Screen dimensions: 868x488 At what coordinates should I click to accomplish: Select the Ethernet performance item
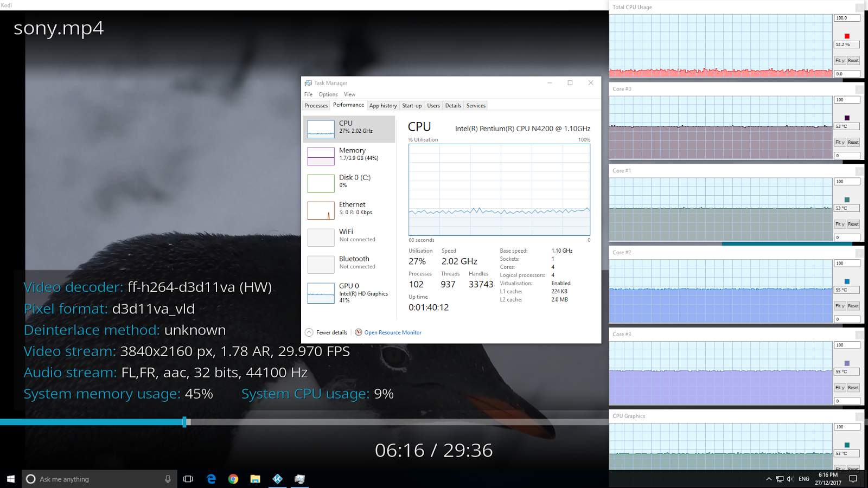pos(349,210)
